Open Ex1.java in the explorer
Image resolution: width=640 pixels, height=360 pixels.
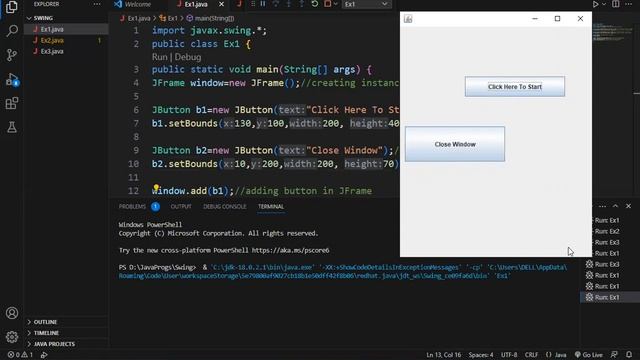[52, 29]
